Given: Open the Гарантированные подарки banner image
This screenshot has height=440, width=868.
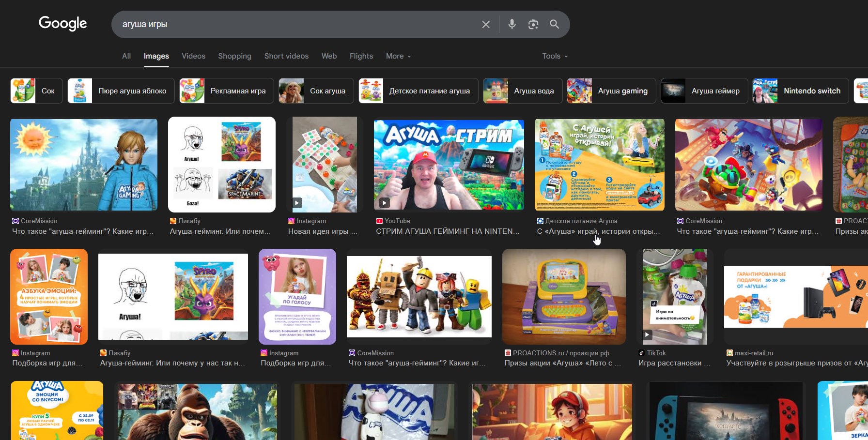Looking at the screenshot, I should point(796,297).
